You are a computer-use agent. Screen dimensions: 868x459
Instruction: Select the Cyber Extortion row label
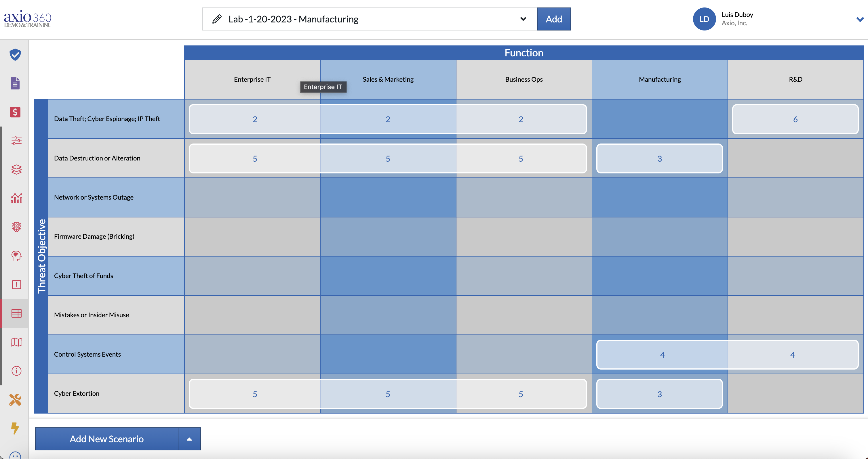(x=116, y=393)
